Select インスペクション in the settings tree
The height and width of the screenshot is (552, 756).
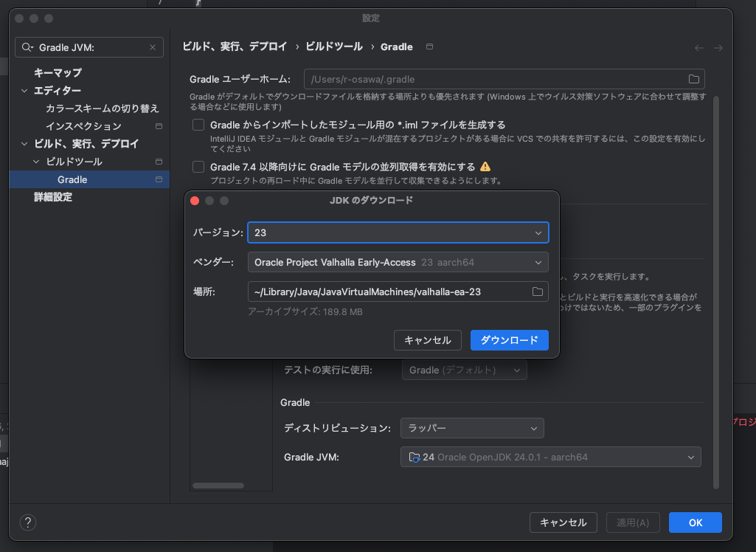click(x=83, y=126)
